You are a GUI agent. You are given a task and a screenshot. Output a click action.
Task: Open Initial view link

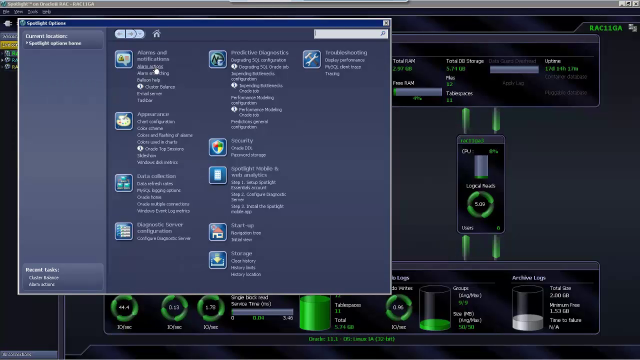(241, 240)
